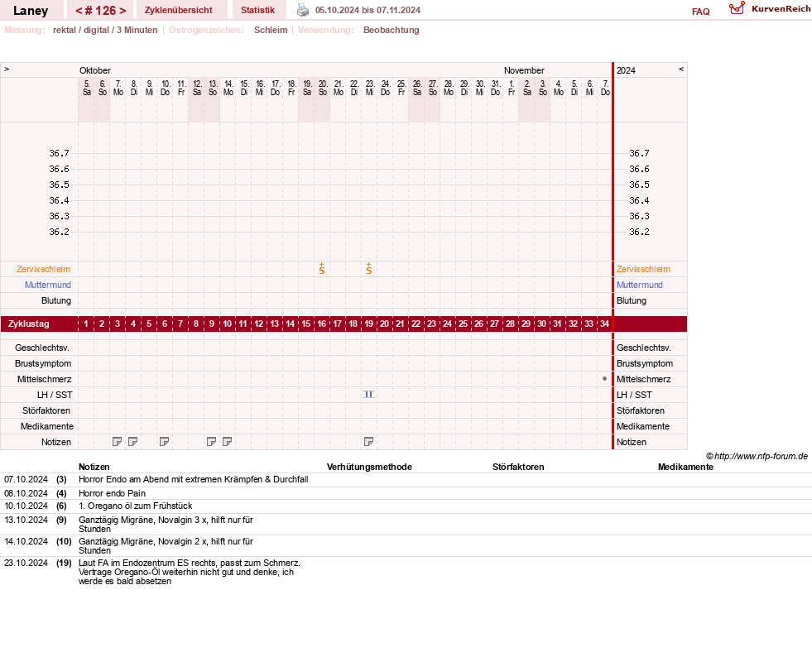Open note icon on cycle day 3

(x=117, y=442)
